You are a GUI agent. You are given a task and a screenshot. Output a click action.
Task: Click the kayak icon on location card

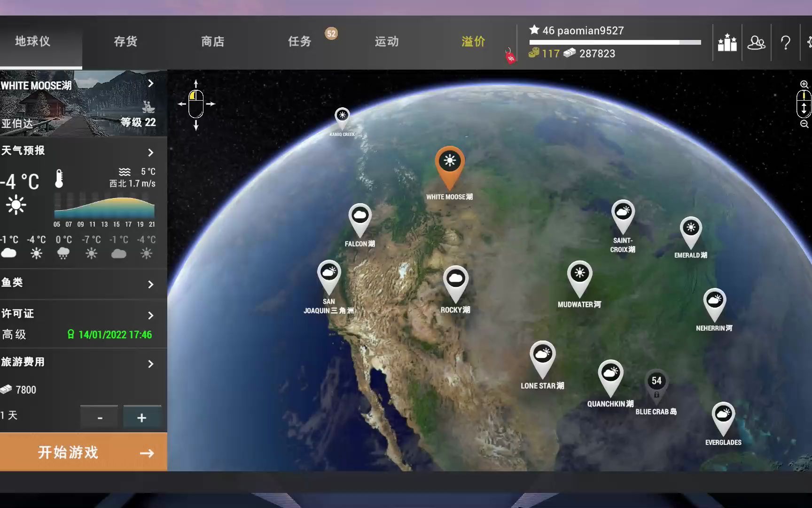148,107
